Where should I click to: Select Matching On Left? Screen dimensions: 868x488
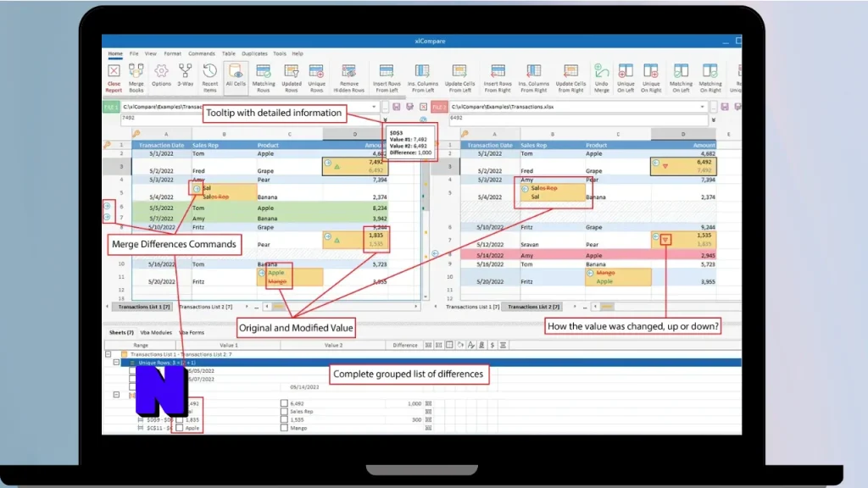click(681, 77)
